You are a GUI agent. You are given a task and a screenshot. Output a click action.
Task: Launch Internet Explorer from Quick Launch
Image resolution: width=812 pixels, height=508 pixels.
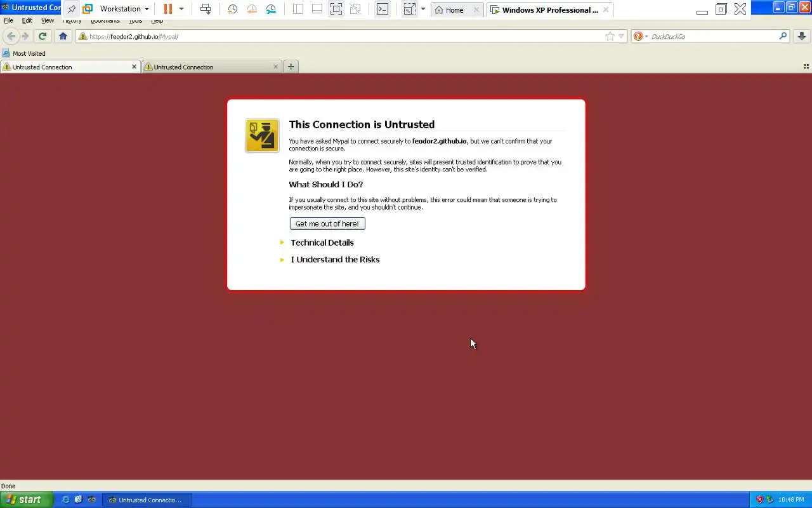tap(65, 500)
